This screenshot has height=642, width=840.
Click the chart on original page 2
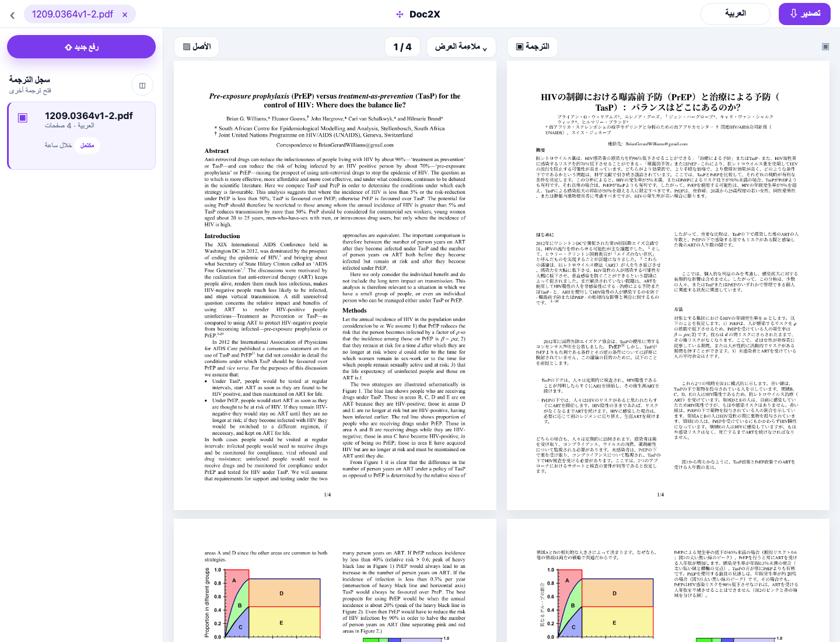tap(262, 602)
